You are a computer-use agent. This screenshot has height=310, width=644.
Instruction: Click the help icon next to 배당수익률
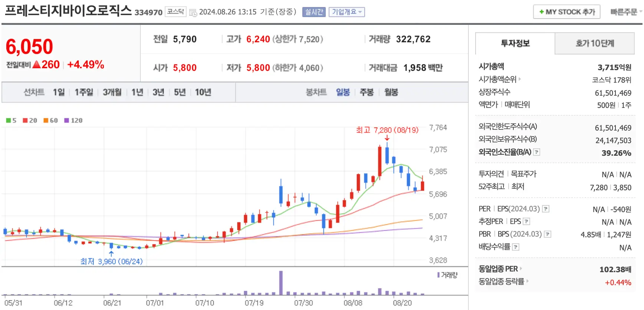[516, 247]
